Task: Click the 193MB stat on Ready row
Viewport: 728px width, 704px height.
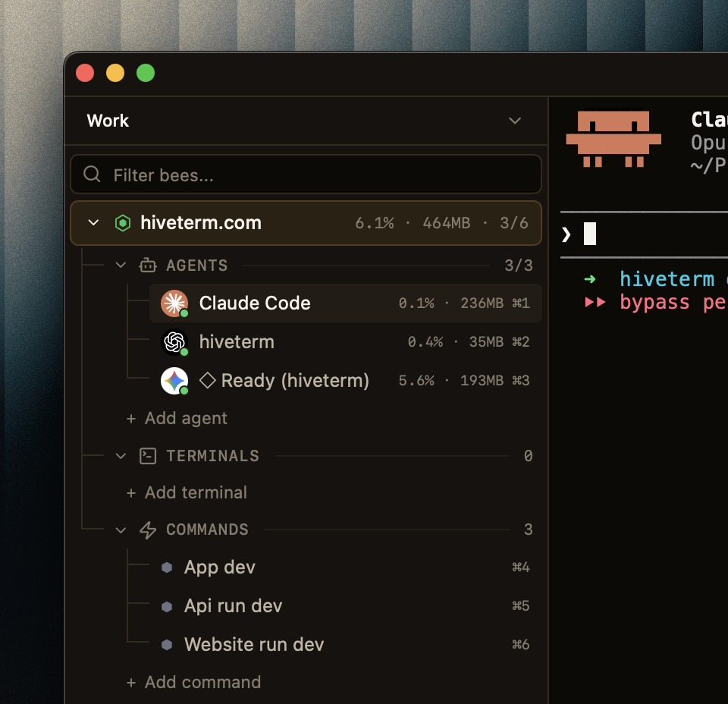Action: pyautogui.click(x=482, y=381)
